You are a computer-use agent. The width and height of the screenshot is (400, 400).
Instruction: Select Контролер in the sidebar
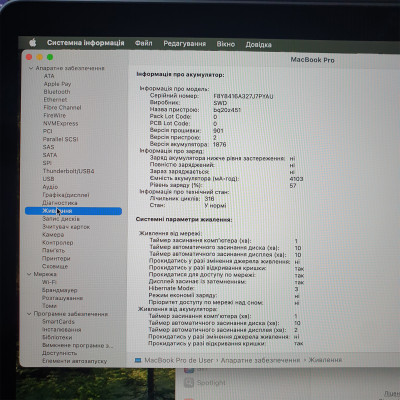[x=58, y=243]
